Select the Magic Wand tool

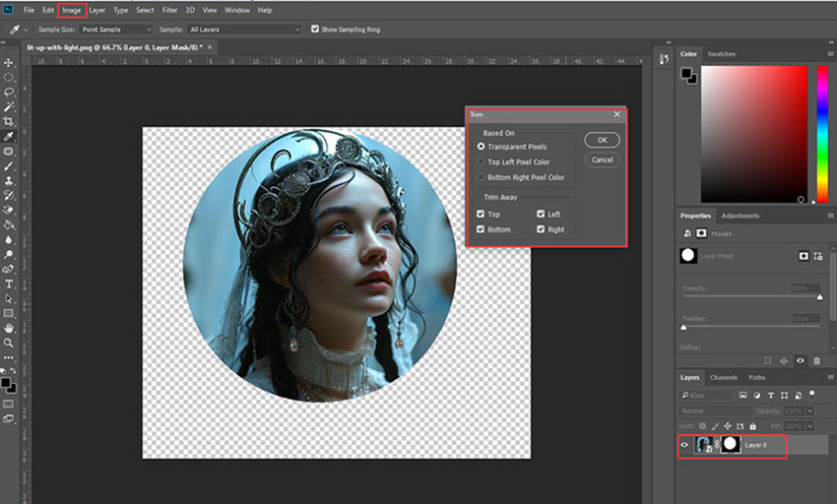(x=9, y=106)
